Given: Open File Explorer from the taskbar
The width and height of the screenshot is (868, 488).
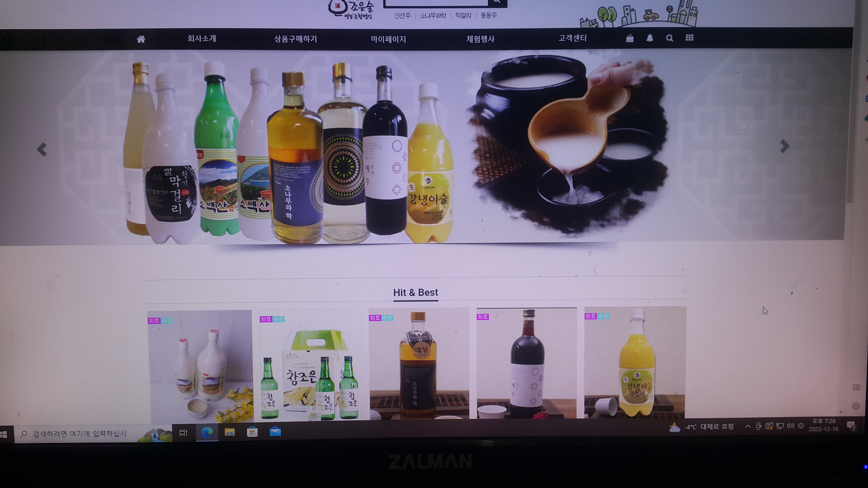Looking at the screenshot, I should 229,432.
